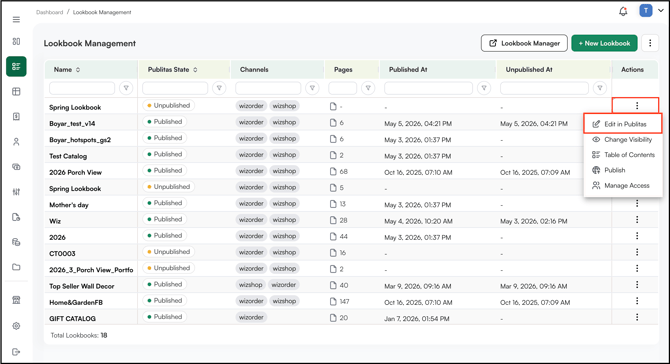Click Test Catalog lookbook name
This screenshot has width=670, height=364.
pos(68,156)
